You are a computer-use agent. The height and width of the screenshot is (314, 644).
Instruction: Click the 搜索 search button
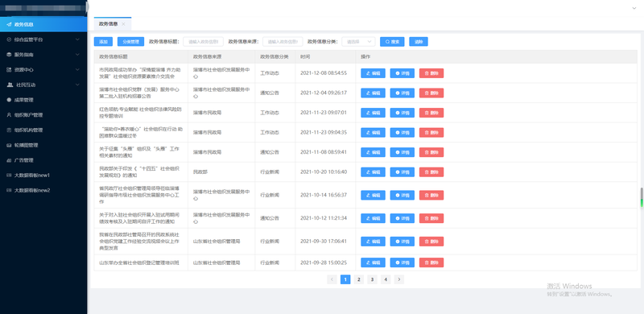point(392,42)
